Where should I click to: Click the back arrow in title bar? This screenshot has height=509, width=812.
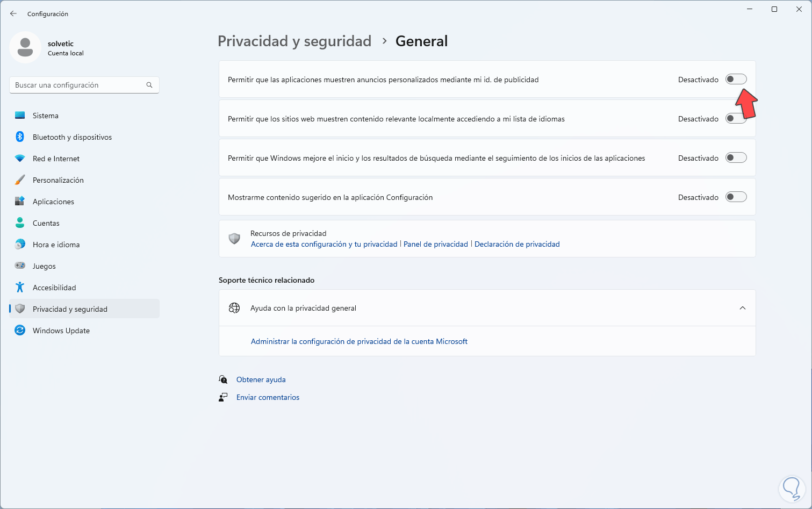[13, 14]
